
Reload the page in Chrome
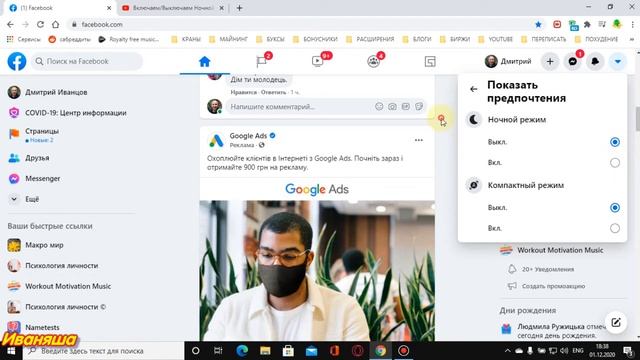click(x=40, y=24)
